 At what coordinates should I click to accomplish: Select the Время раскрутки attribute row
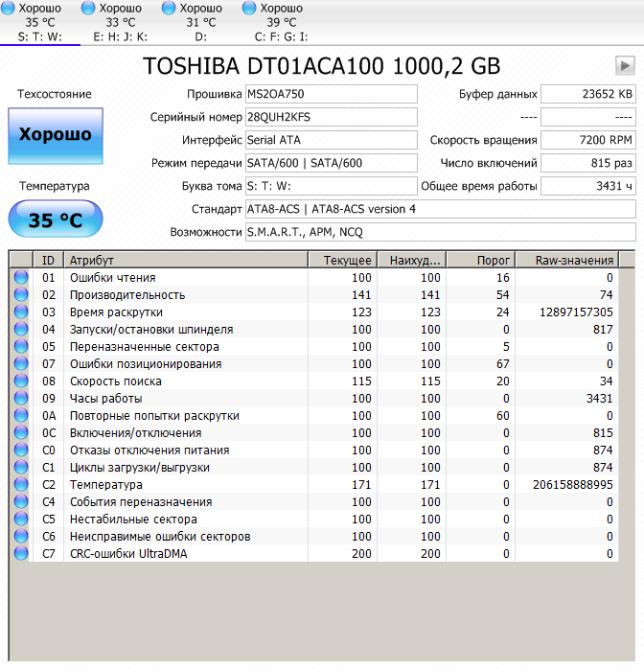185,312
